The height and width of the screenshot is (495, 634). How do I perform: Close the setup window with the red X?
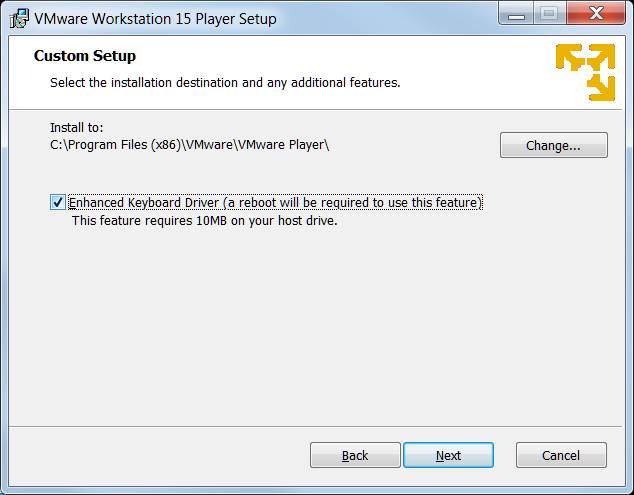(596, 14)
